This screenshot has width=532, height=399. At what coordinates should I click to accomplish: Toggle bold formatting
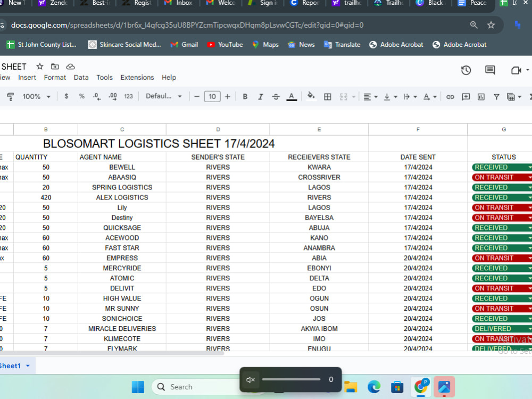[245, 97]
